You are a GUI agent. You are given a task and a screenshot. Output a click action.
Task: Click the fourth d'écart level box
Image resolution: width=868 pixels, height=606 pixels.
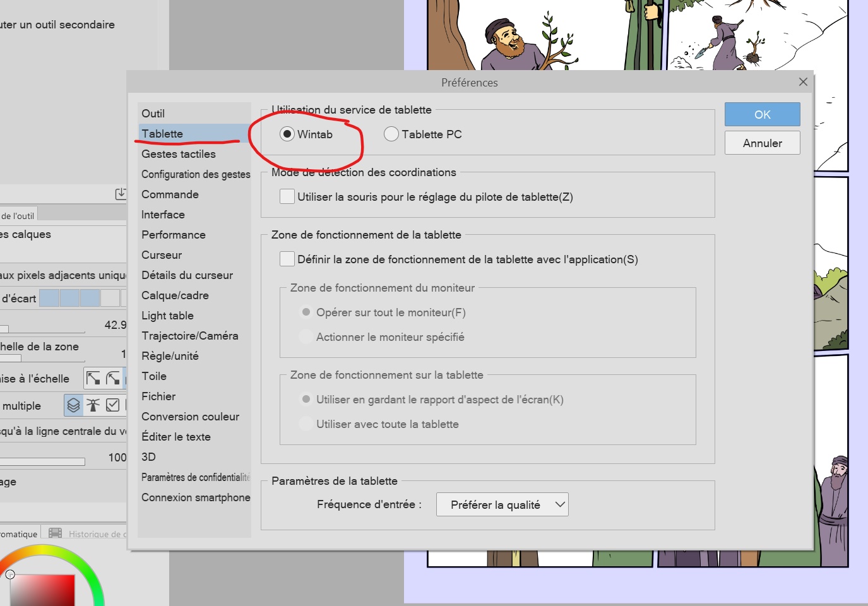pyautogui.click(x=110, y=298)
